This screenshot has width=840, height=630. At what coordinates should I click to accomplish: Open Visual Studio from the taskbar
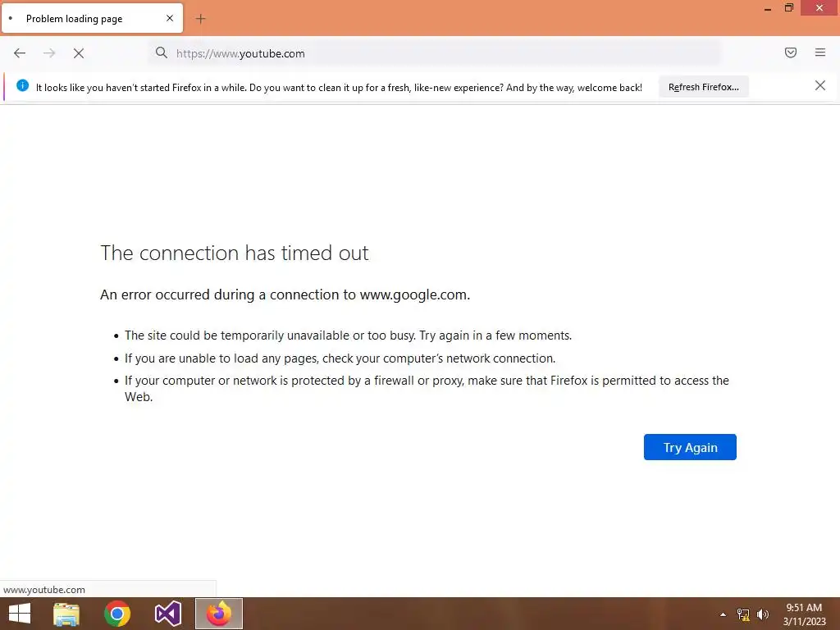tap(167, 614)
